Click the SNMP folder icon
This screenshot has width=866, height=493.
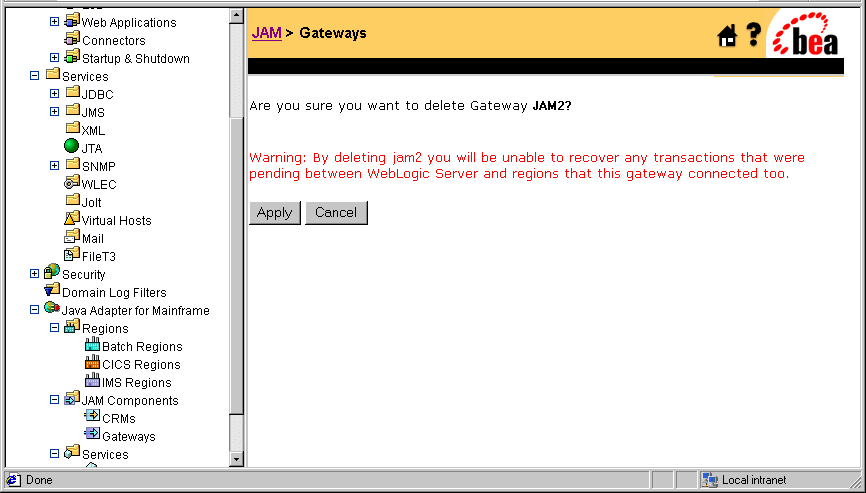(72, 164)
